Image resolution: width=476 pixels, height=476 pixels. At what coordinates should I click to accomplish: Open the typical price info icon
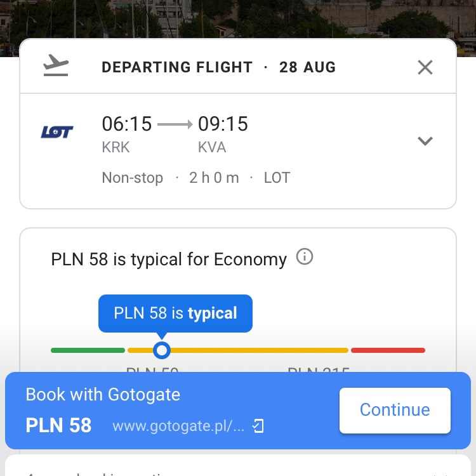click(x=305, y=257)
